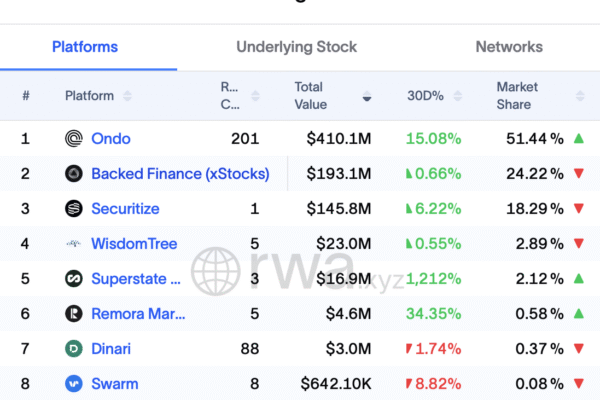This screenshot has height=400, width=600.
Task: Click the # rank column header
Action: [26, 96]
